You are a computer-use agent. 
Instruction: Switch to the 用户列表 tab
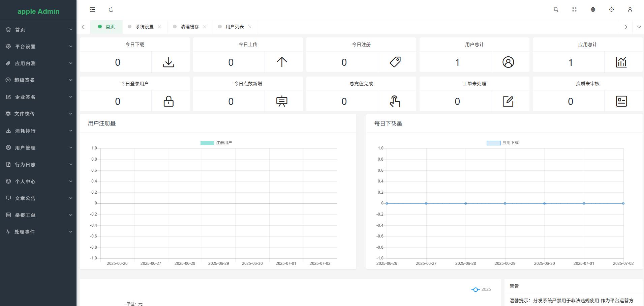click(235, 27)
